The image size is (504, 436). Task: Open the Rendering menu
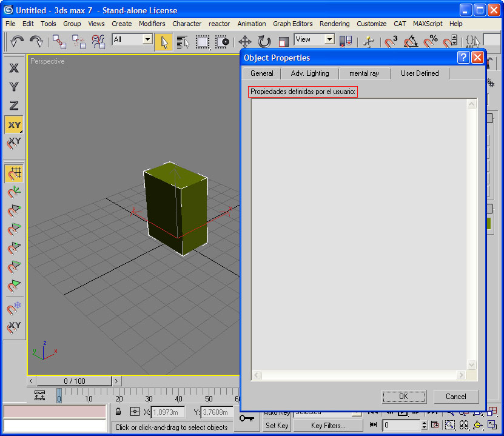pyautogui.click(x=334, y=24)
